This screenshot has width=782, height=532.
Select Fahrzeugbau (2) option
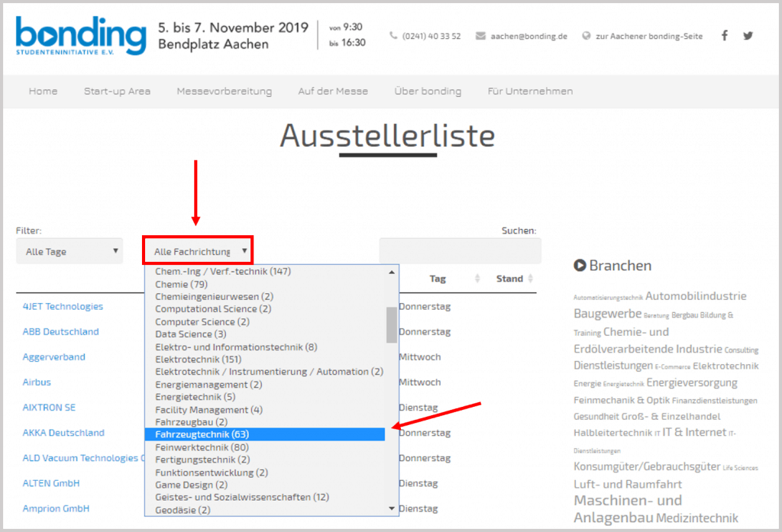191,422
